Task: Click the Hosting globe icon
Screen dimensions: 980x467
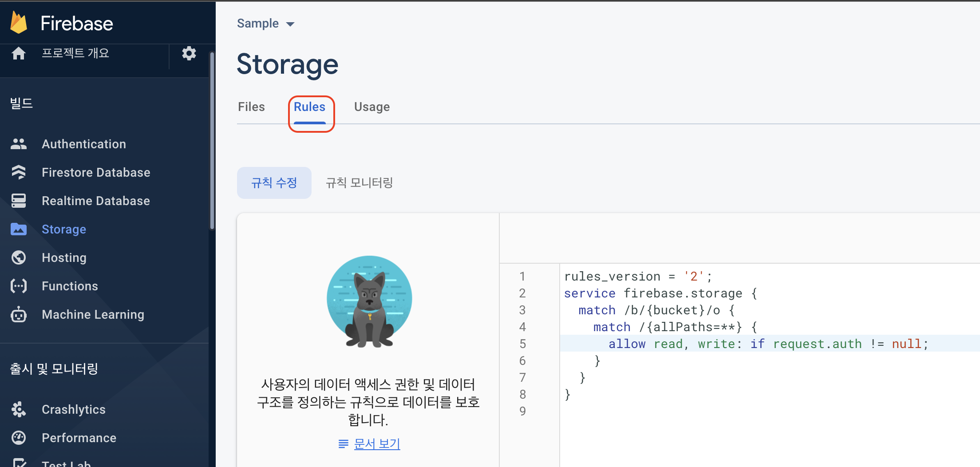Action: [19, 257]
